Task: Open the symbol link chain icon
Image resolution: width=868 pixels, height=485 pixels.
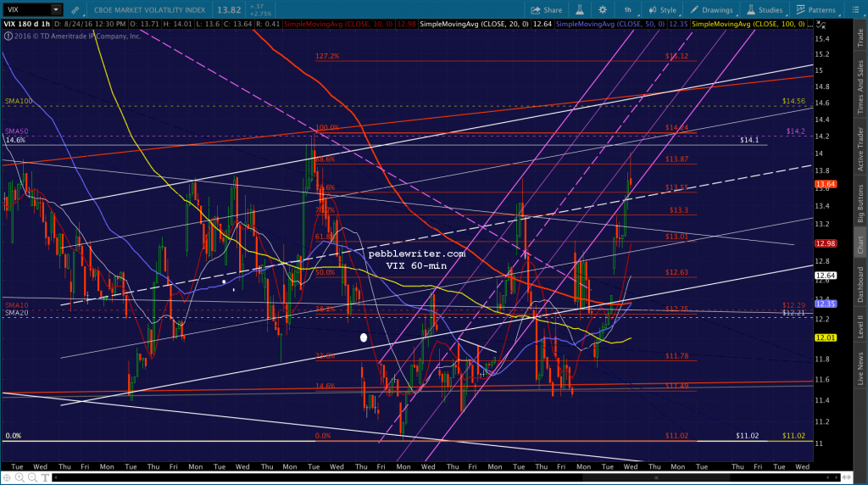Action: 75,10
